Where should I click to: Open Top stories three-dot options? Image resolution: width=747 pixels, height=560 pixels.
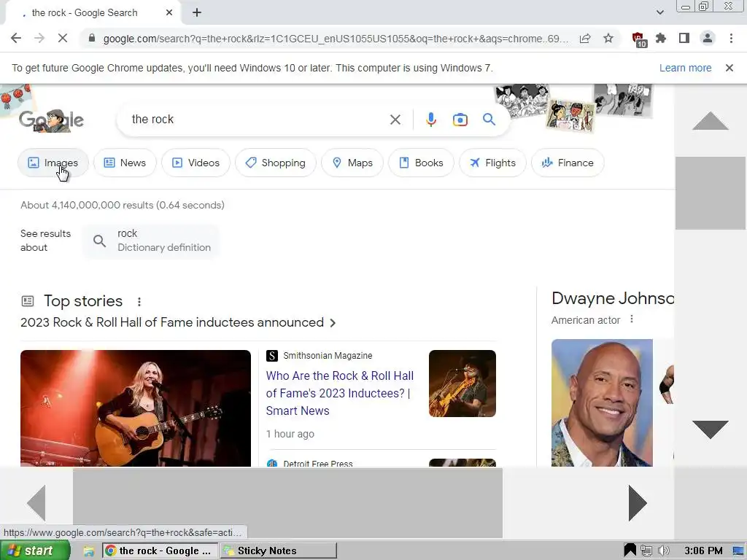click(139, 302)
